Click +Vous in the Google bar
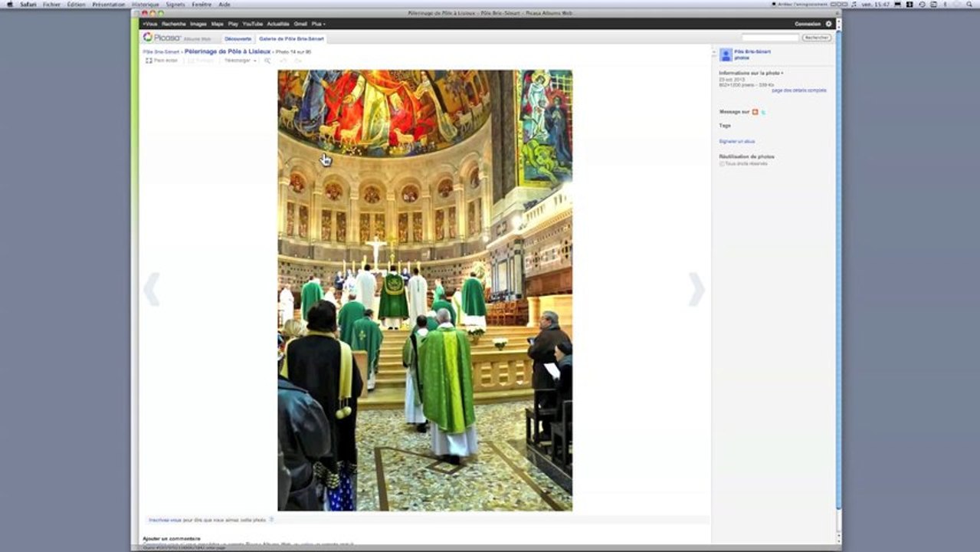Viewport: 980px width, 552px height. click(149, 24)
